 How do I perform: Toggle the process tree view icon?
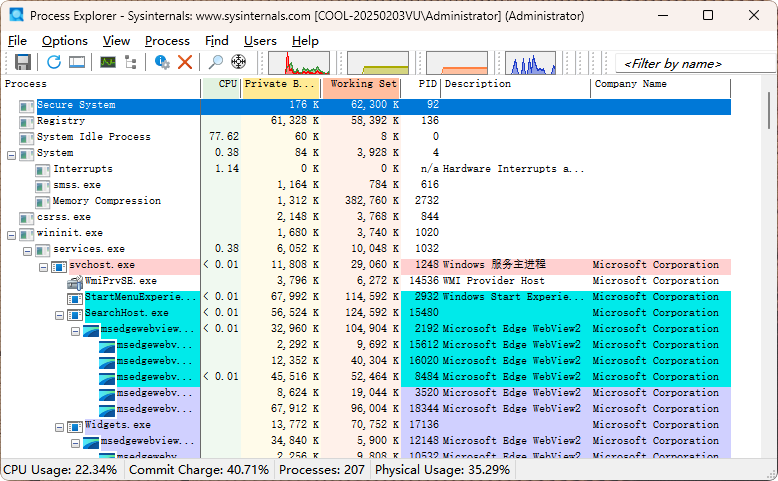click(x=130, y=62)
